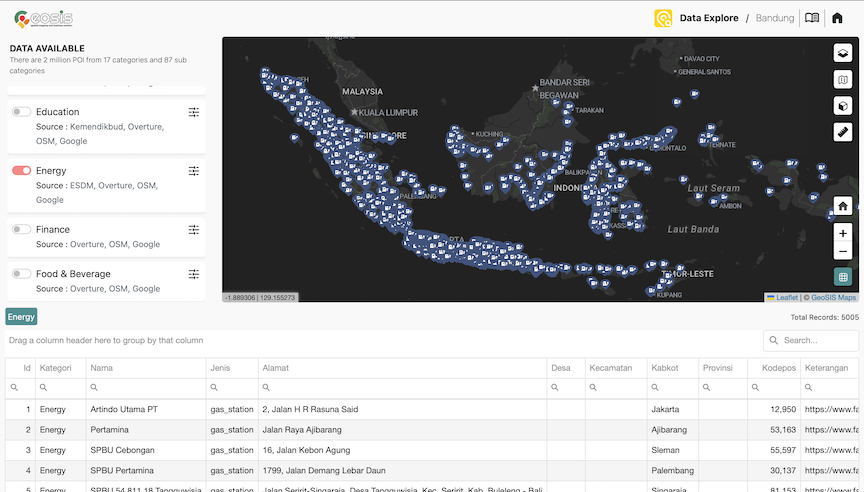864x492 pixels.
Task: Switch to 3D cube view button
Action: 843,106
